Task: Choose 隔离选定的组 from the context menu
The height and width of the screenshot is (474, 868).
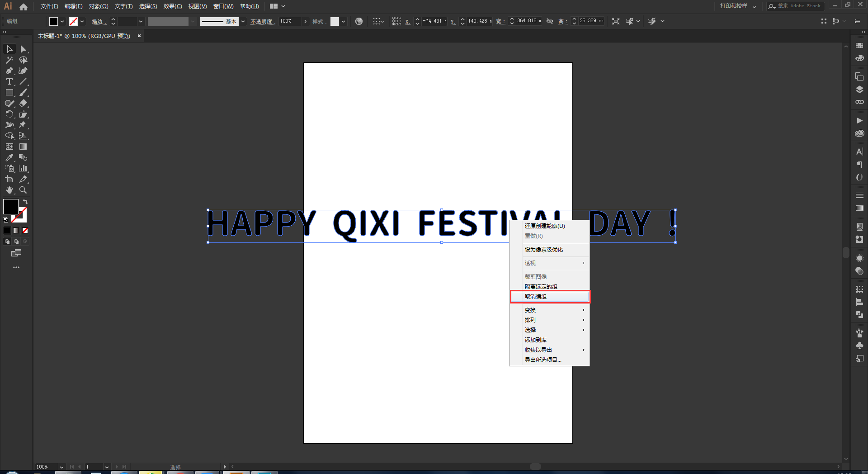Action: coord(549,287)
